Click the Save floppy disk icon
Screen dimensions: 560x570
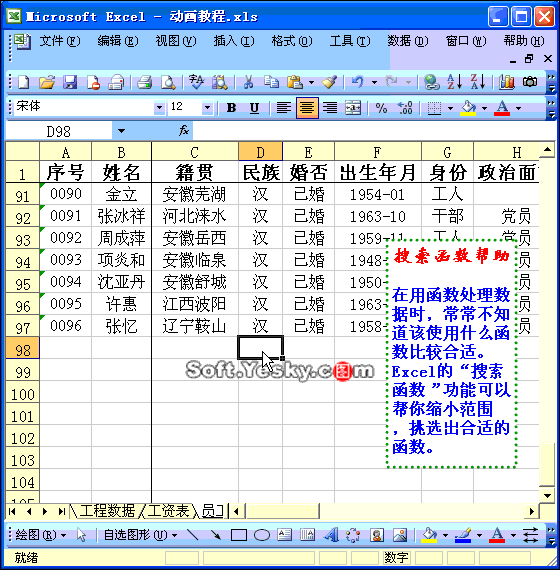tap(70, 82)
